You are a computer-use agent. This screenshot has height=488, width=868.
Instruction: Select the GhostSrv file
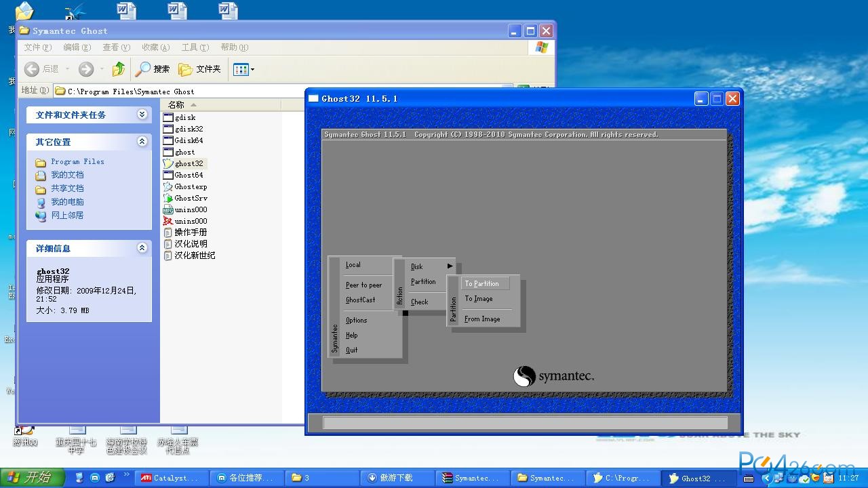(x=185, y=198)
